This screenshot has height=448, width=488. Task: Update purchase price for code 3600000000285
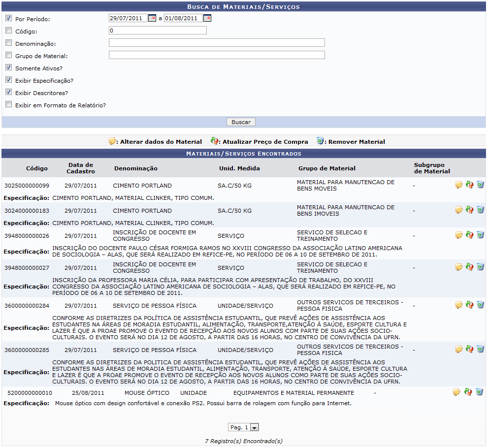[469, 349]
